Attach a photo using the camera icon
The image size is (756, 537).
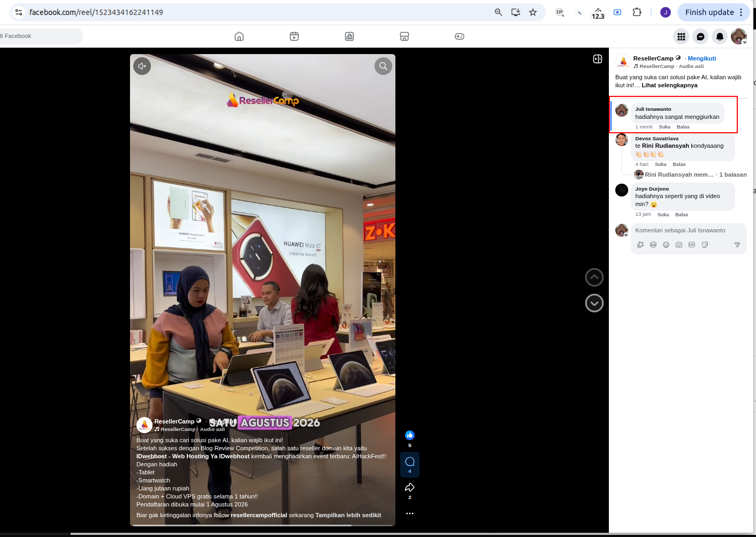[x=679, y=245]
